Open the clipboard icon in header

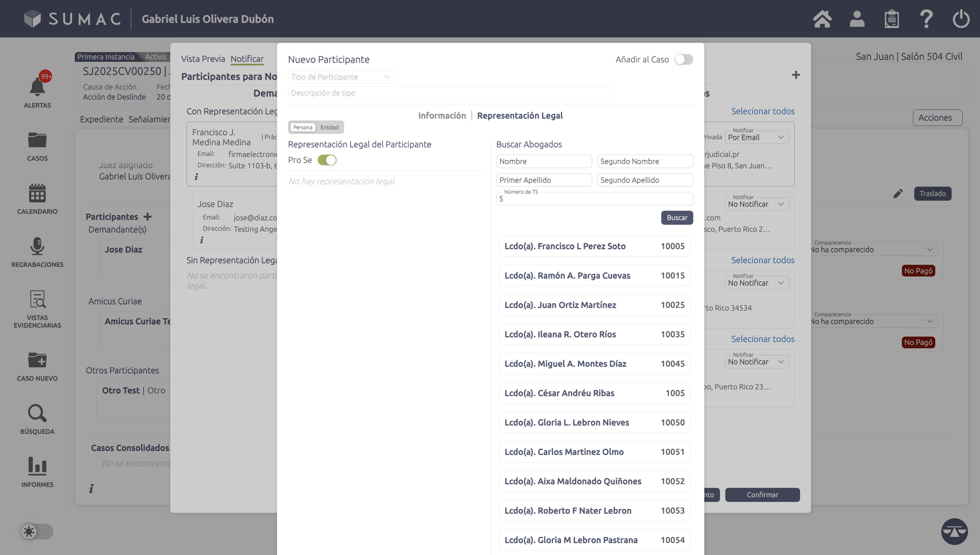(x=892, y=19)
